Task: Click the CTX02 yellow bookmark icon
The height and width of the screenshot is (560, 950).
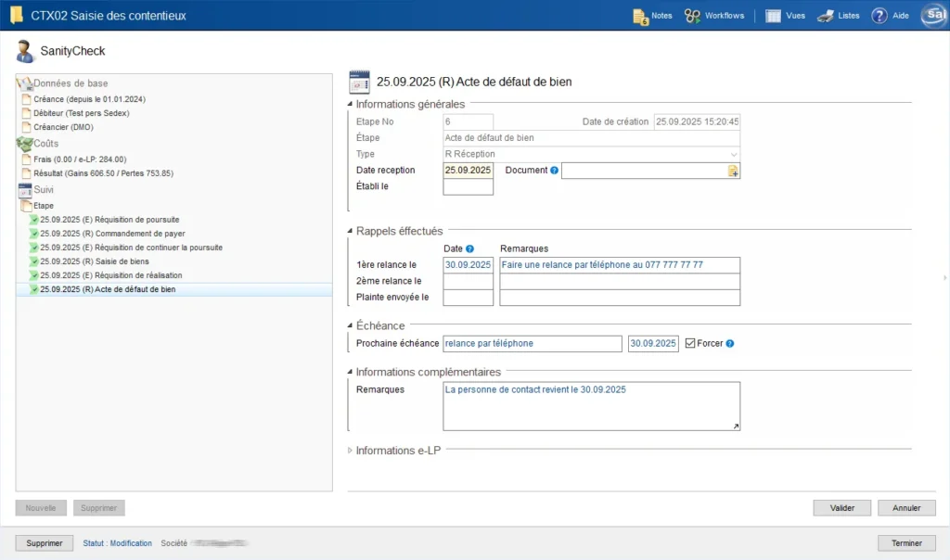Action: click(x=17, y=15)
